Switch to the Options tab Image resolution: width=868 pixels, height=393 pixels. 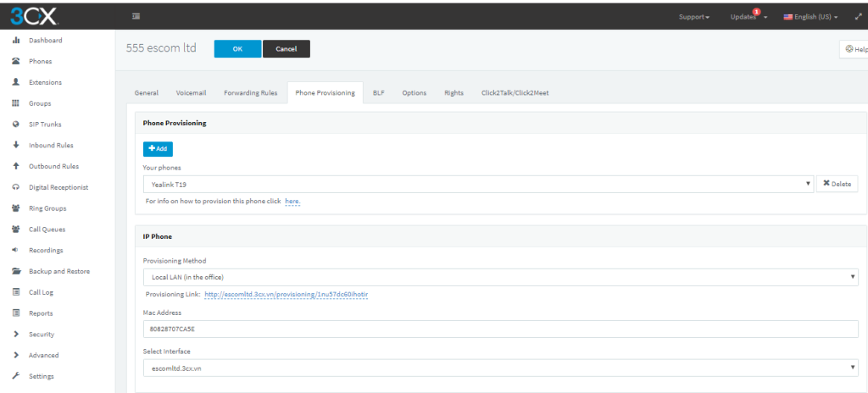coord(414,93)
